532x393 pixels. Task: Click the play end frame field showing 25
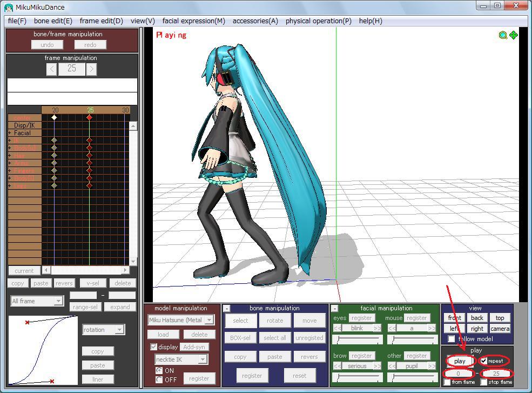[x=496, y=374]
